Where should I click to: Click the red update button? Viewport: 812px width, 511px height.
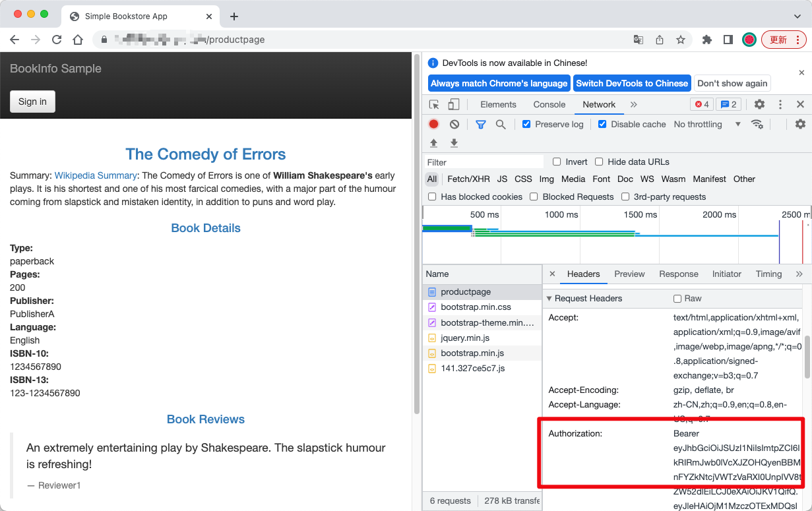click(x=784, y=40)
